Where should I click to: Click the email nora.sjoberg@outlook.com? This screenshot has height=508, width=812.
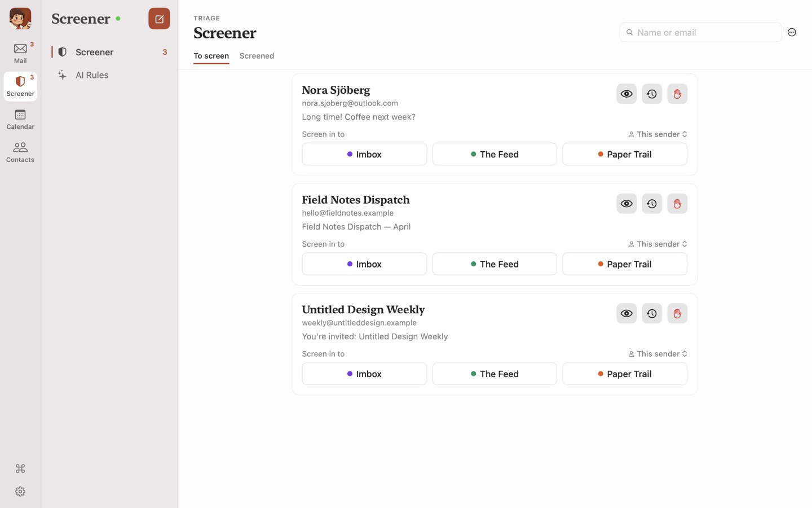click(x=350, y=103)
